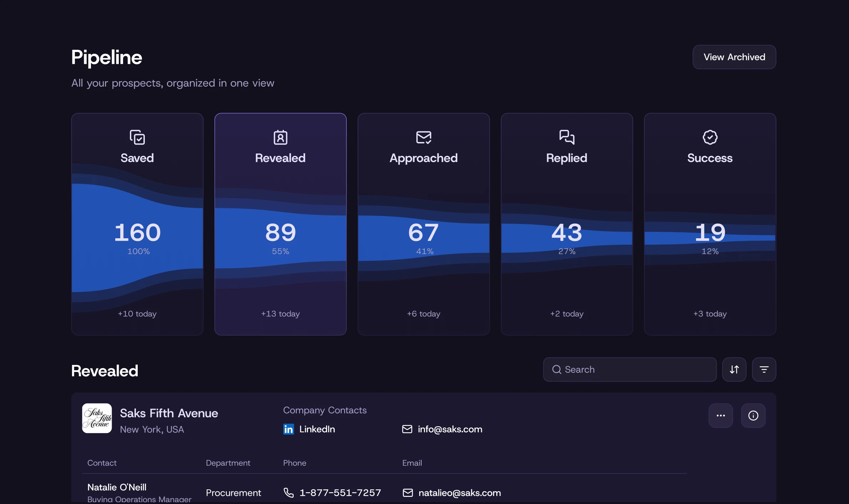Click the LinkedIn logo icon
Image resolution: width=849 pixels, height=504 pixels.
(288, 429)
